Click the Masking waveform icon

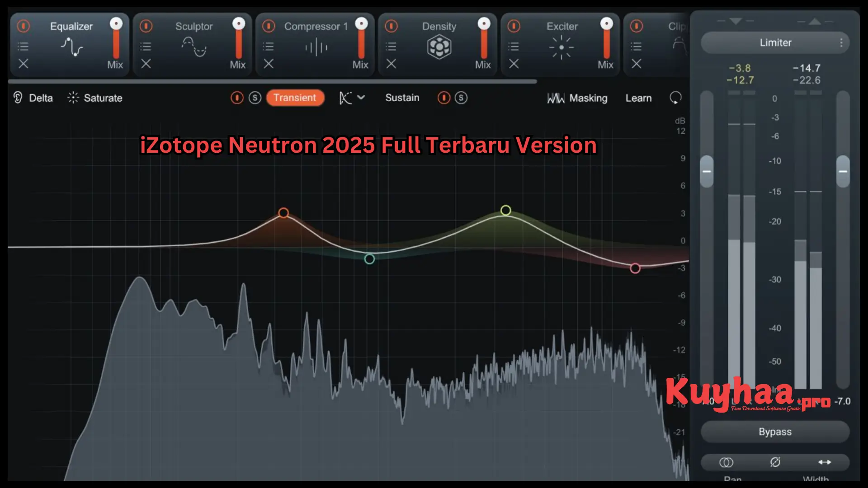(556, 98)
